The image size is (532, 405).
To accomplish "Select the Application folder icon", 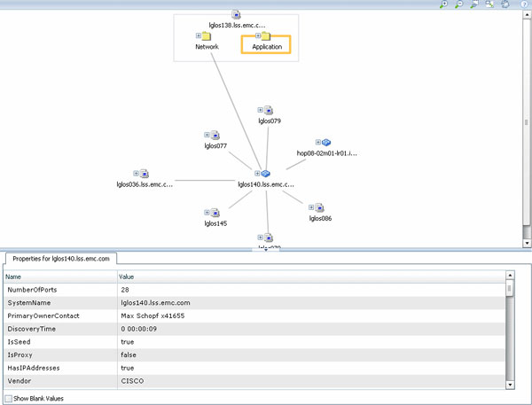I will [x=266, y=35].
